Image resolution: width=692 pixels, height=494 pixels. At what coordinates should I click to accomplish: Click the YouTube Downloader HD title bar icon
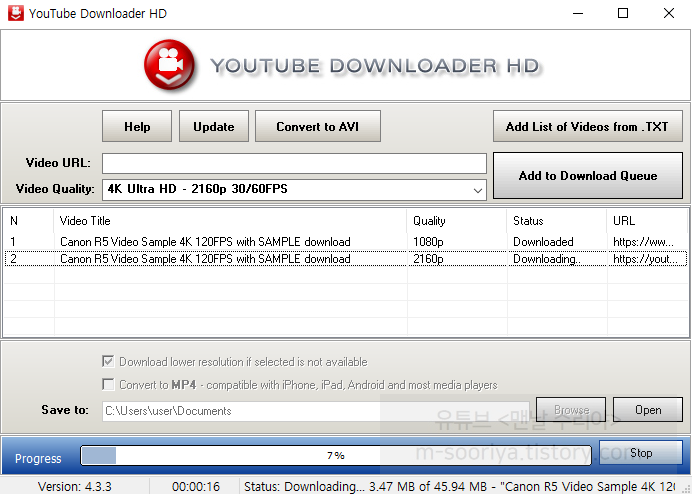coord(16,13)
